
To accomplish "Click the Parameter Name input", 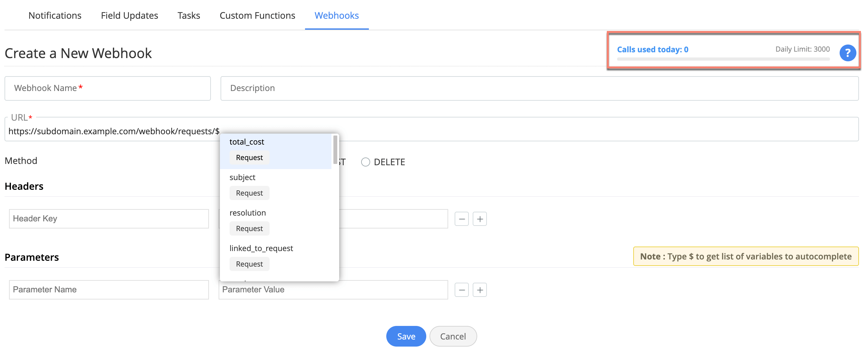I will [108, 290].
